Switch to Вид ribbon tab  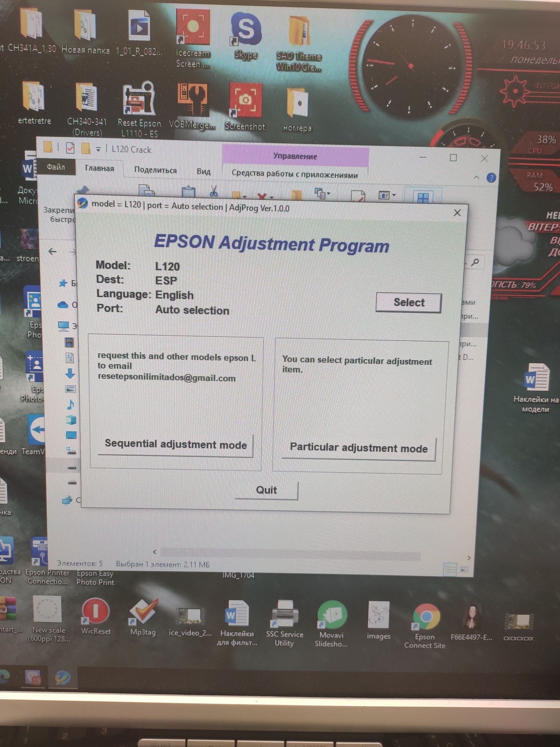203,171
